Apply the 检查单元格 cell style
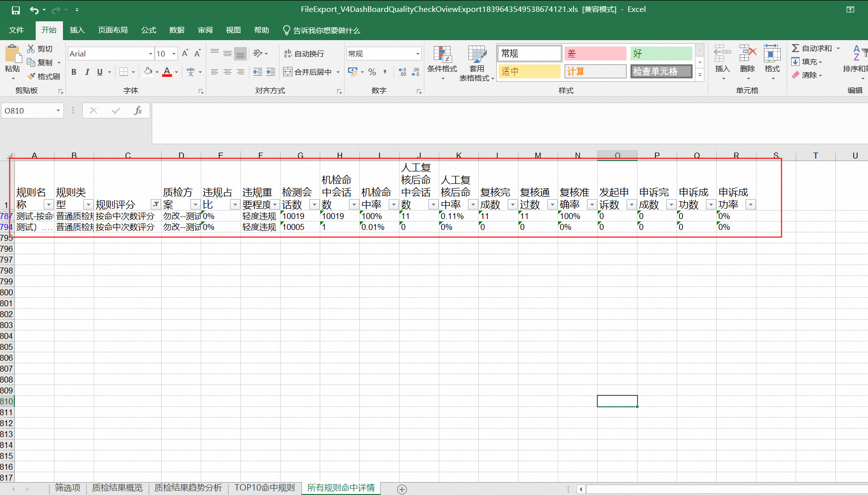This screenshot has width=868, height=495. [x=661, y=71]
